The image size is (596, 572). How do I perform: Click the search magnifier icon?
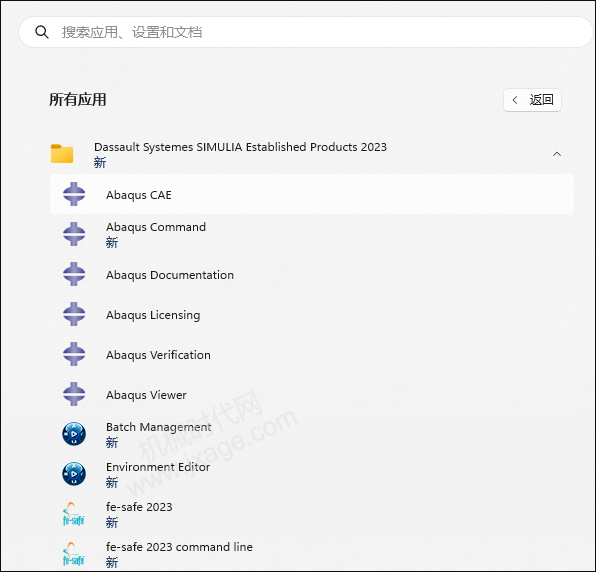pos(42,32)
